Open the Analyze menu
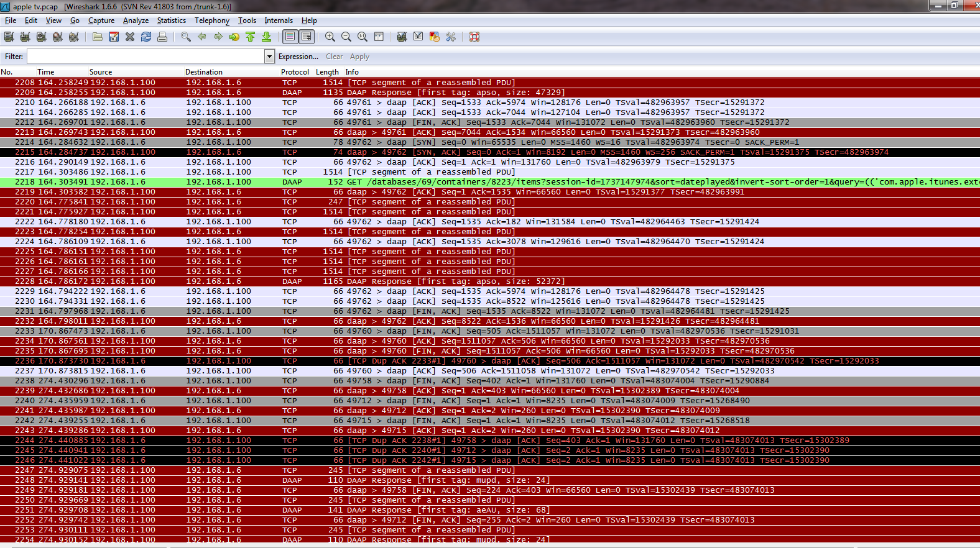The height and width of the screenshot is (548, 980). pos(136,21)
